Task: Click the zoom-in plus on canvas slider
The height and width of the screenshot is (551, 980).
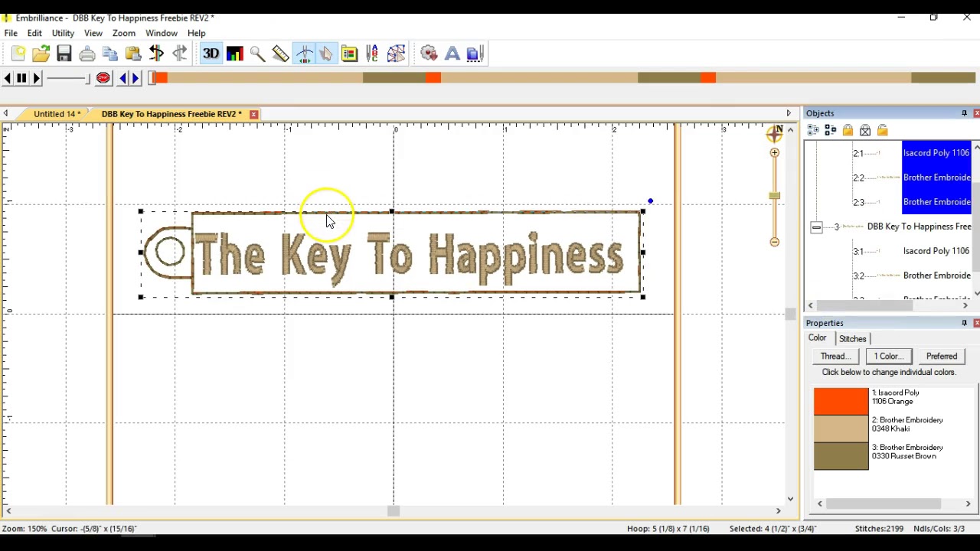Action: pyautogui.click(x=775, y=153)
